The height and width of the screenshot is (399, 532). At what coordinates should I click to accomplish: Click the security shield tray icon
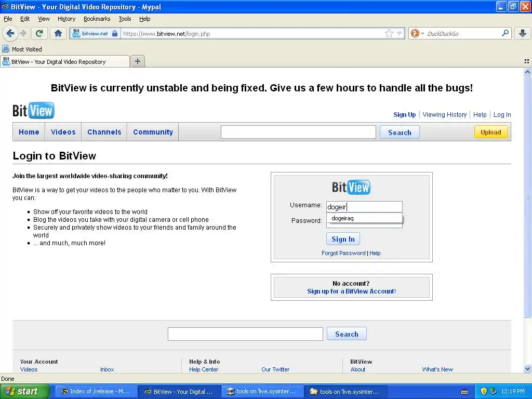(484, 392)
